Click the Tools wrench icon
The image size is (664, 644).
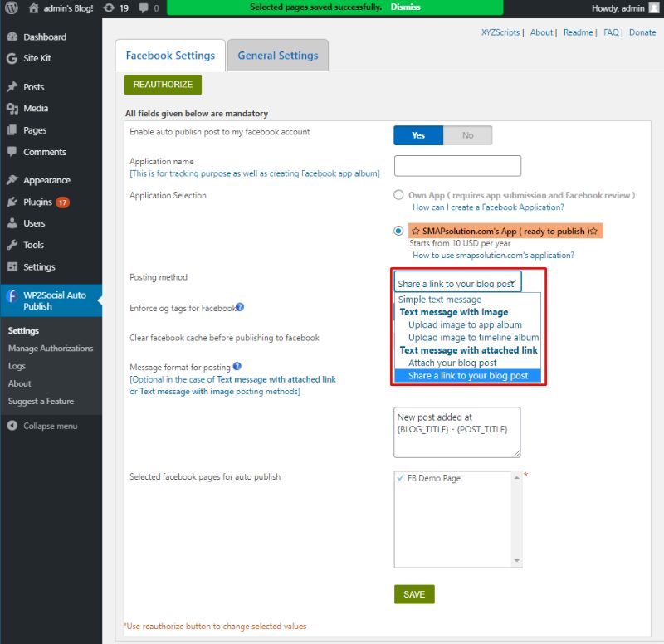(12, 245)
